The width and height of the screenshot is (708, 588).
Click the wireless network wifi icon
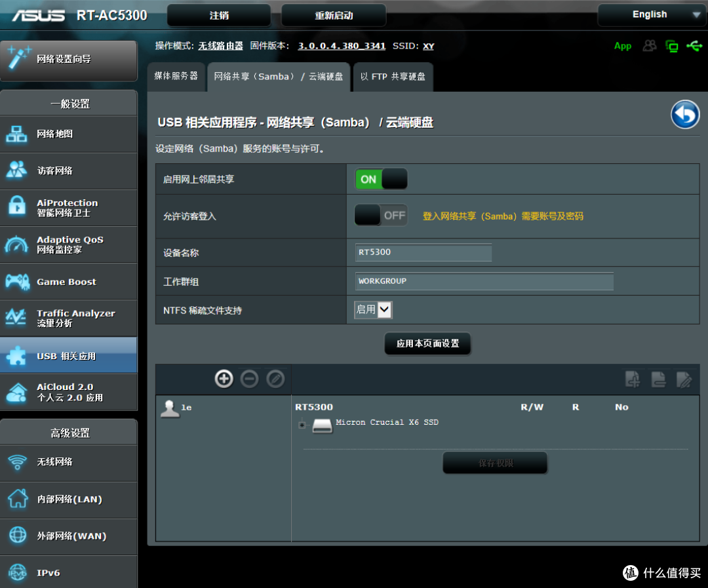pos(18,461)
